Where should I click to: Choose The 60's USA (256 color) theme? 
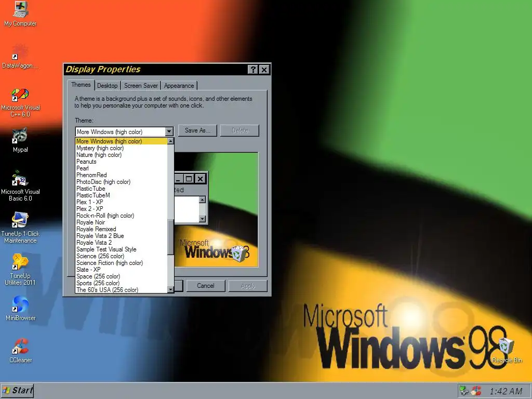(x=122, y=290)
